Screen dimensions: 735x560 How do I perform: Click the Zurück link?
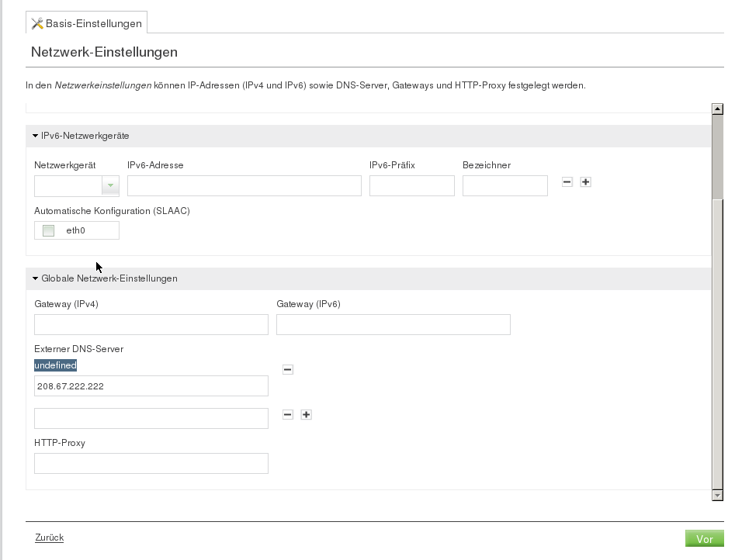tap(49, 538)
